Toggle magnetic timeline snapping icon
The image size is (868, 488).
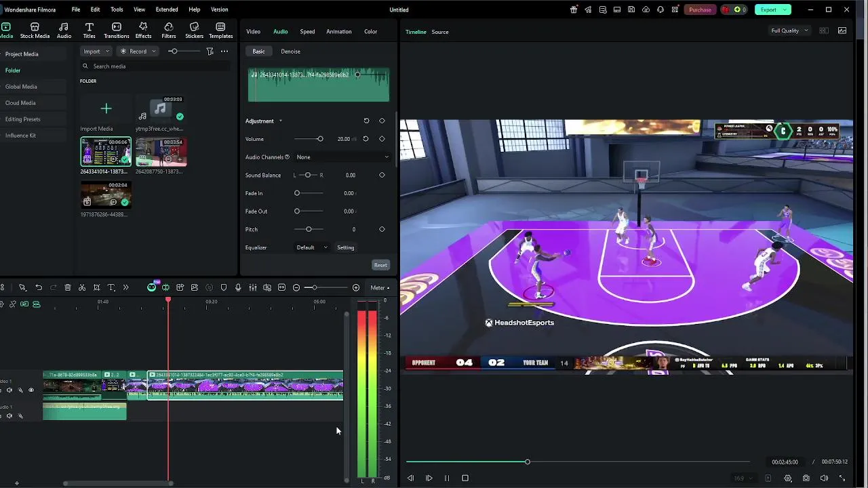pos(37,304)
